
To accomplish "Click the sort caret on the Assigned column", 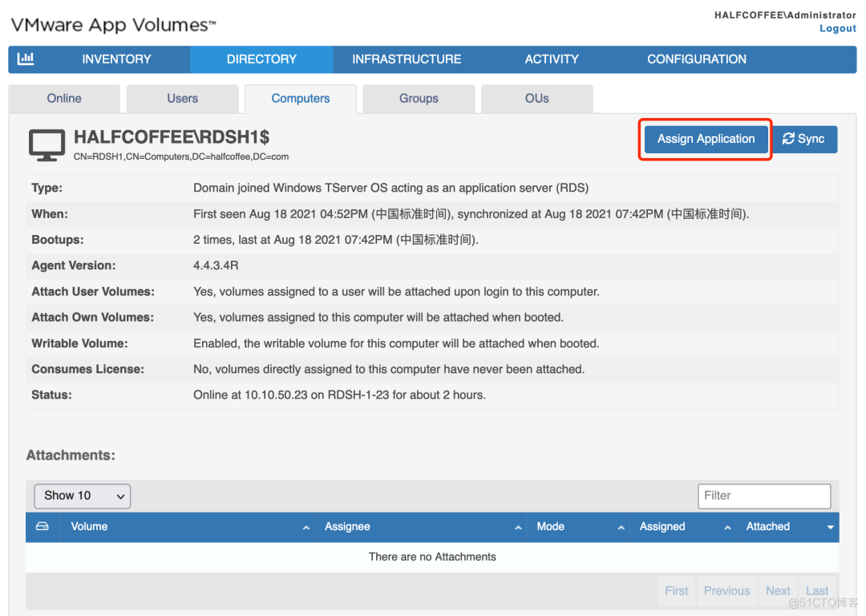I will coord(727,527).
